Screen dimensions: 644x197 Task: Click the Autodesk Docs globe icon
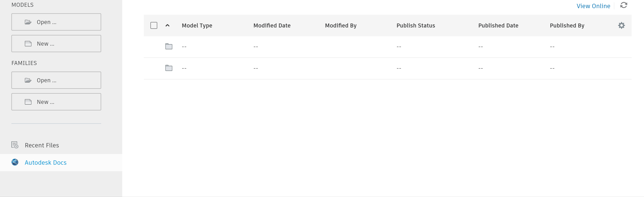[15, 162]
